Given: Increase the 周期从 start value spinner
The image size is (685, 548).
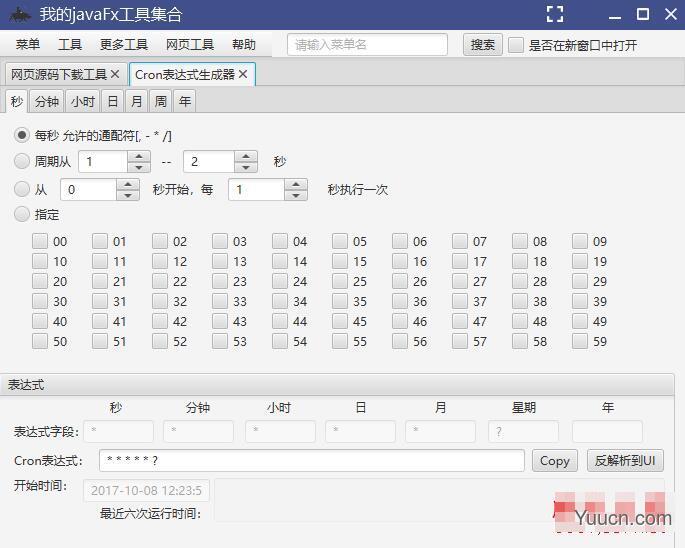Looking at the screenshot, I should pyautogui.click(x=139, y=156).
